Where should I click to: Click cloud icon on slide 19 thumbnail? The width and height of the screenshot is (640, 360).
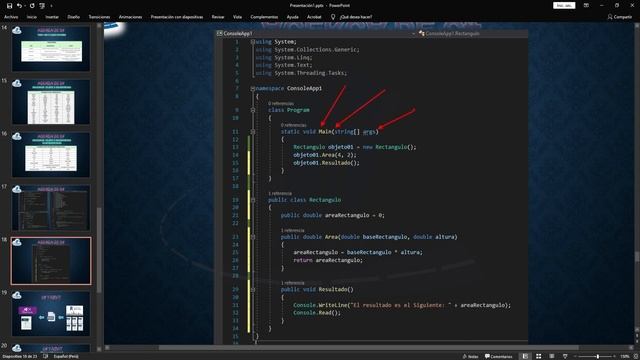17,295
